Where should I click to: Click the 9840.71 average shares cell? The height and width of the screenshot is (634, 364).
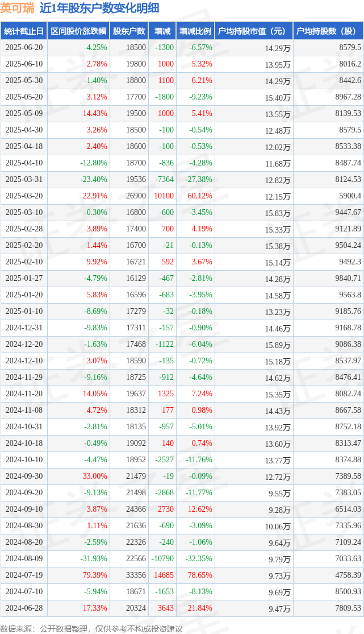click(348, 278)
